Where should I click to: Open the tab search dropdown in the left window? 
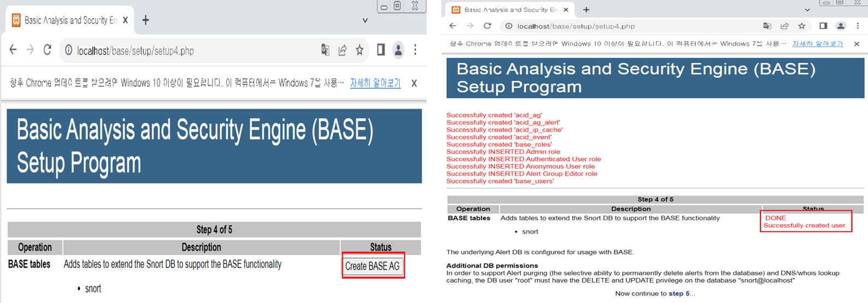coord(365,21)
